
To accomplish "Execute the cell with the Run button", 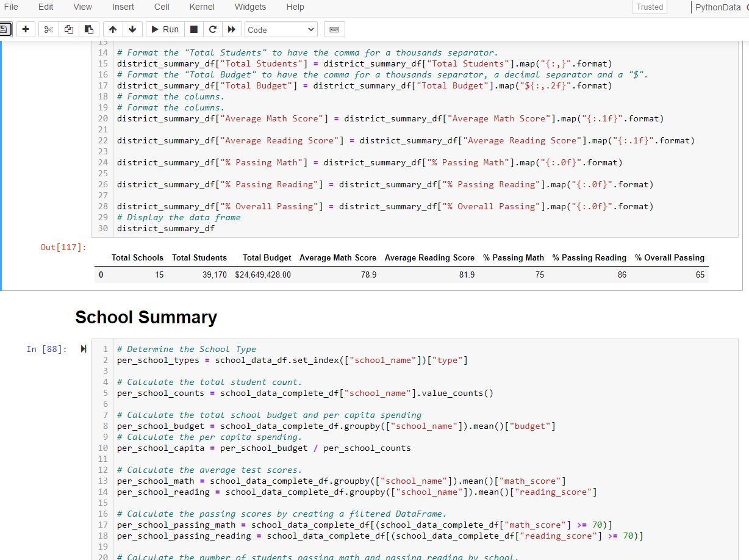I will click(x=164, y=29).
